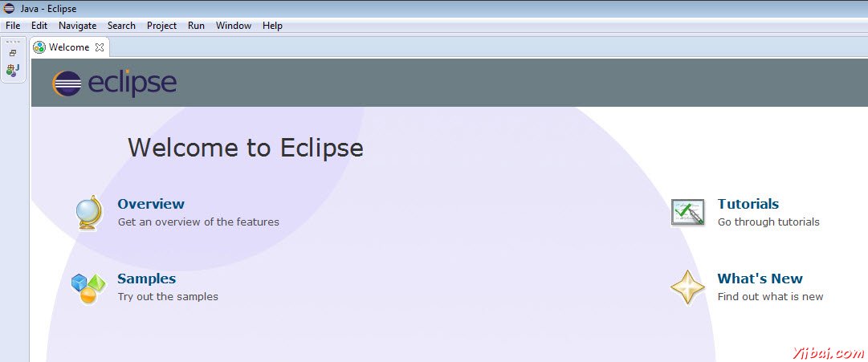The height and width of the screenshot is (362, 868).
Task: Close the Welcome tab
Action: pyautogui.click(x=100, y=47)
